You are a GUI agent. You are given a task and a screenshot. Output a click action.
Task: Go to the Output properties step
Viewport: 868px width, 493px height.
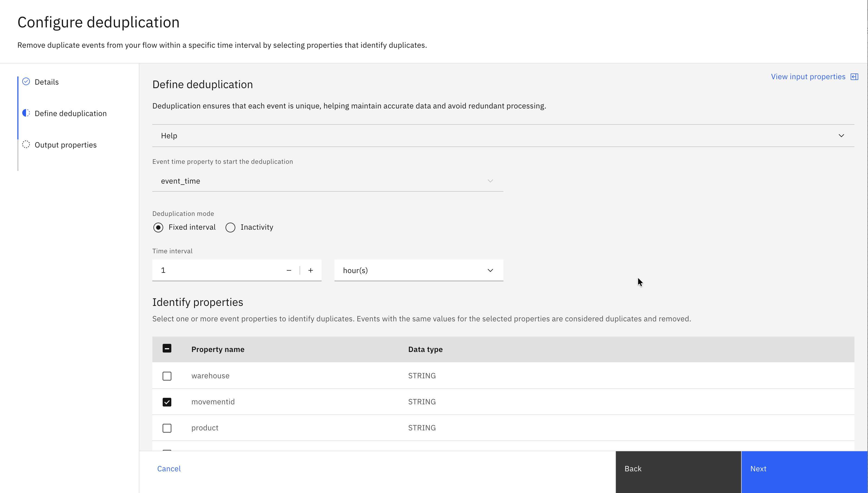(65, 145)
